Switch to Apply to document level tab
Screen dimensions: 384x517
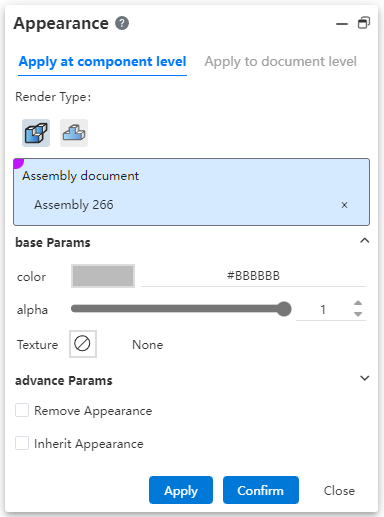coord(280,62)
